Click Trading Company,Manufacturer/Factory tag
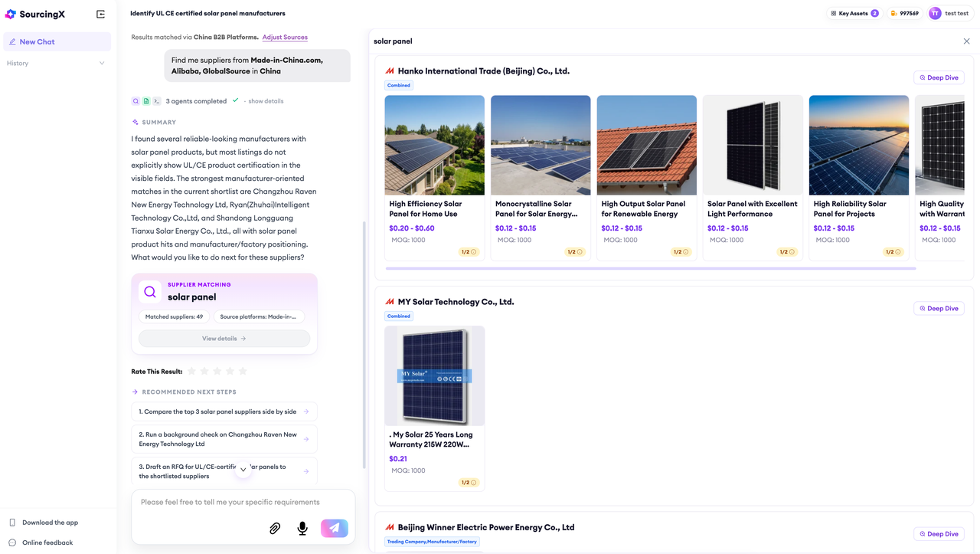Screen dimensions: 980x554 (432, 542)
